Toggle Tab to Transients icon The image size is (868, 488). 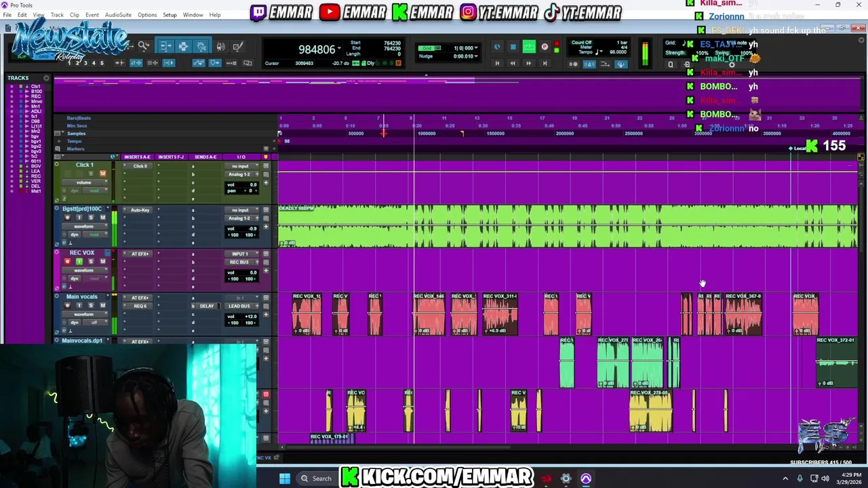click(120, 63)
